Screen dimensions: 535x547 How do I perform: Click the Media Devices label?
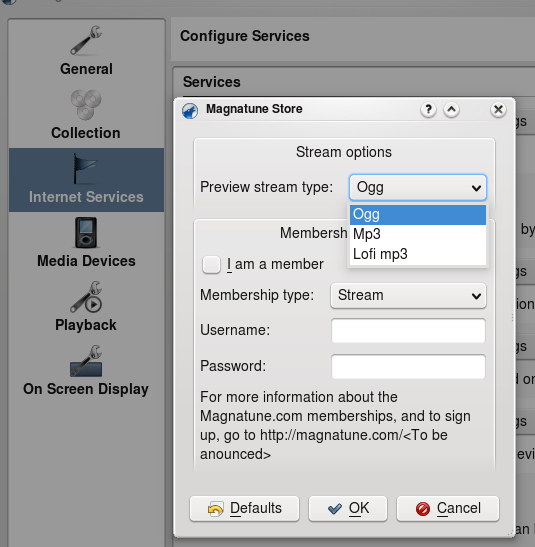tap(86, 261)
